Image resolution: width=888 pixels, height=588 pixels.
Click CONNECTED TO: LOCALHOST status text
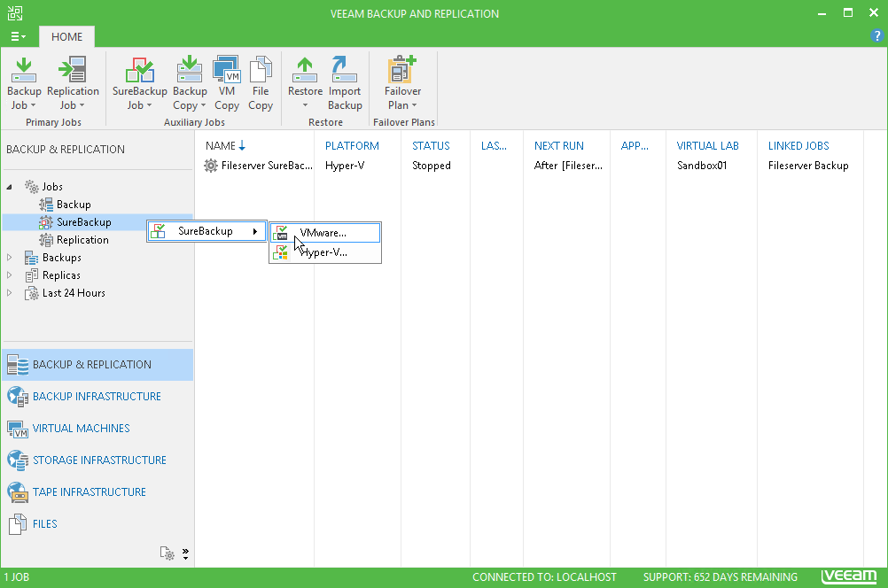point(544,577)
